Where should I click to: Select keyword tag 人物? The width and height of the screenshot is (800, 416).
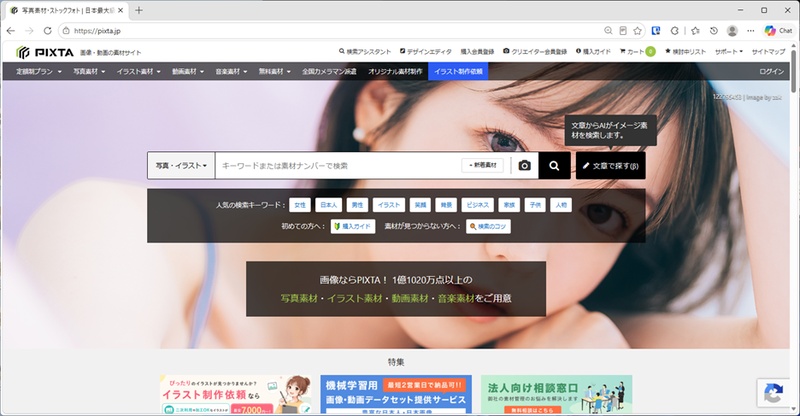(x=561, y=205)
